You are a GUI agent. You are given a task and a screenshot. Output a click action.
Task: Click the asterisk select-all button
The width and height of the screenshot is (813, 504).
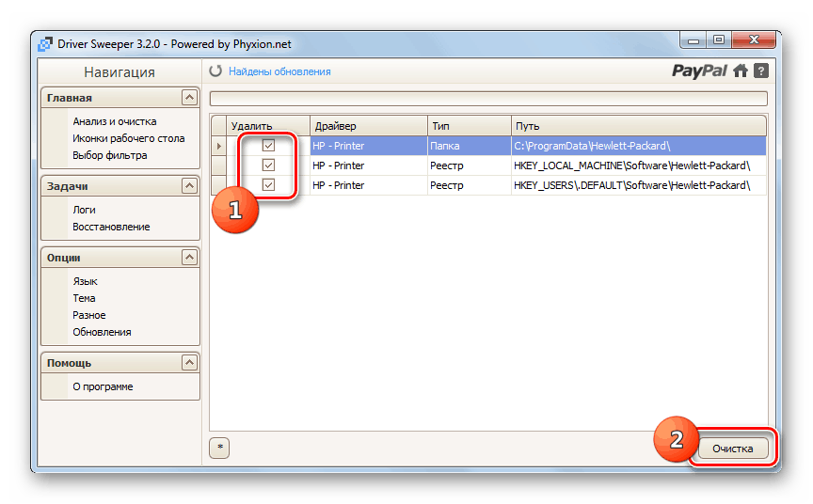point(220,448)
